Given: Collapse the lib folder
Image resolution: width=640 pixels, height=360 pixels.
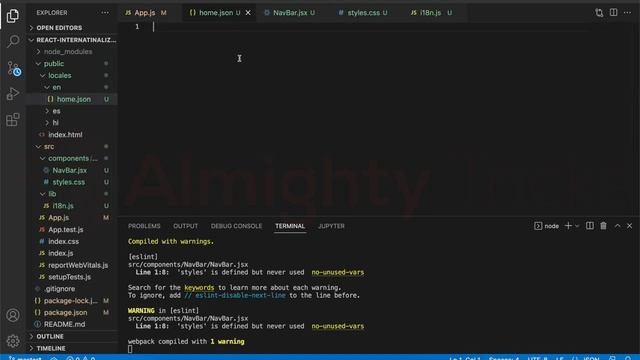Looking at the screenshot, I should point(72,194).
